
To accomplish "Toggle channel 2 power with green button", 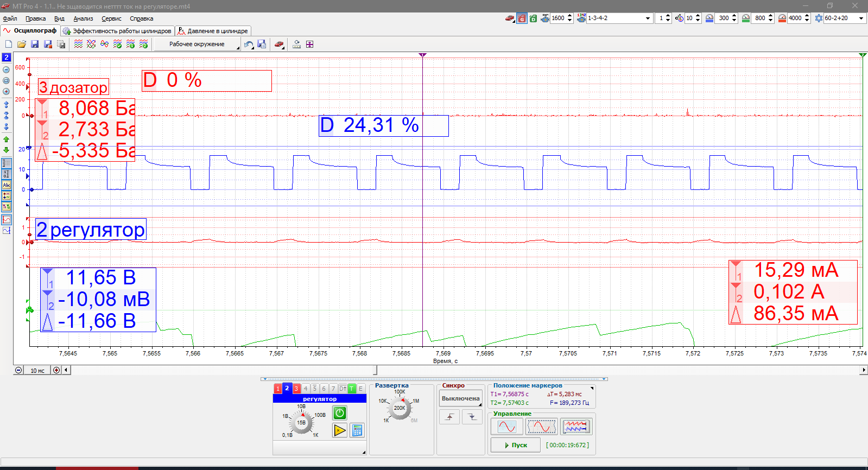I will [340, 413].
